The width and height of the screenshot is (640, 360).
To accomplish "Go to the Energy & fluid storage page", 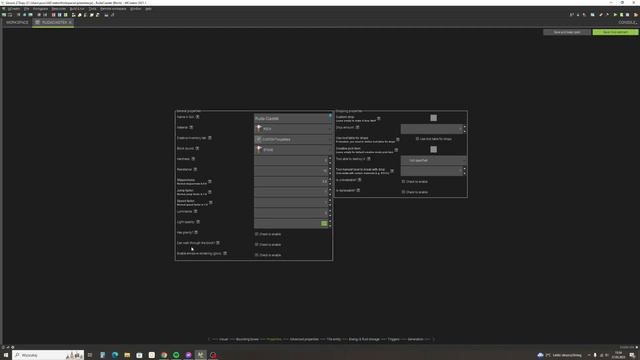I will [x=364, y=339].
